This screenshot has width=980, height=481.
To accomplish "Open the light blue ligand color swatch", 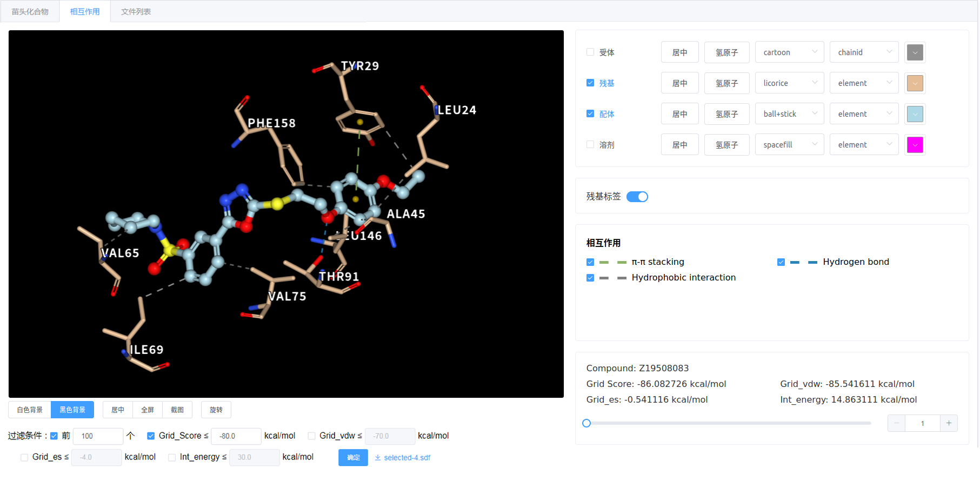I will point(915,114).
